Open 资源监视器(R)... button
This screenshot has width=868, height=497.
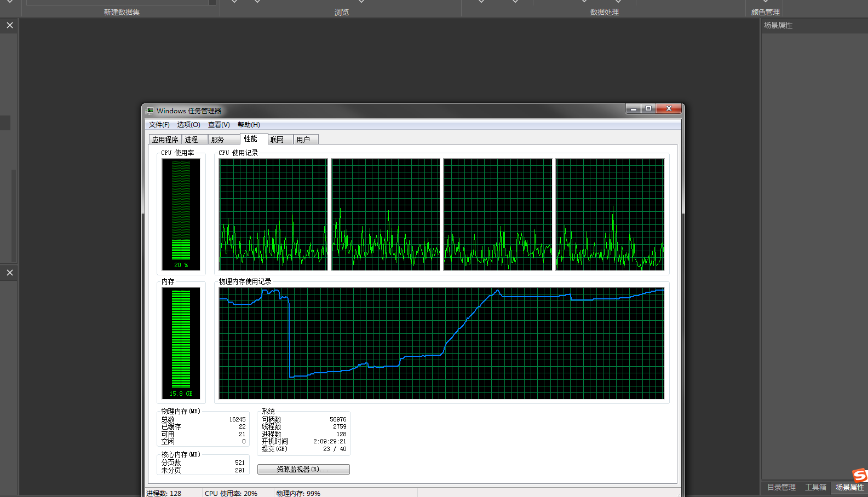pyautogui.click(x=303, y=469)
